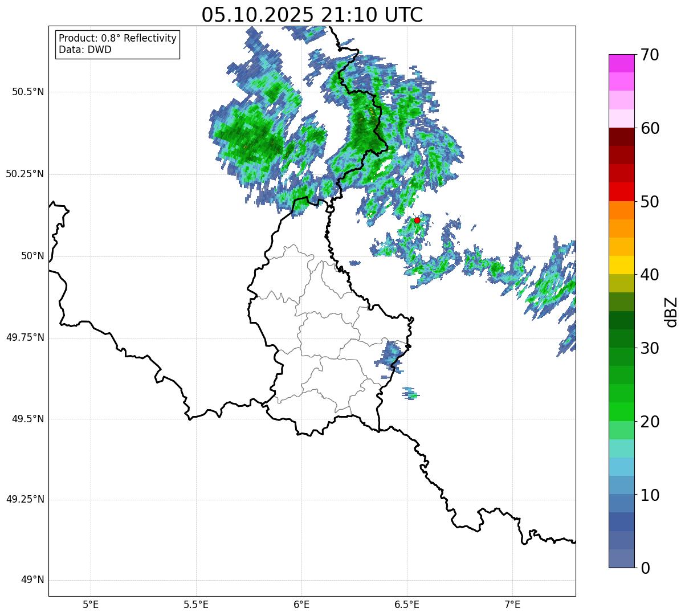Click the 5°E longitude label
Viewport: 685px width, 616px height.
[x=91, y=605]
